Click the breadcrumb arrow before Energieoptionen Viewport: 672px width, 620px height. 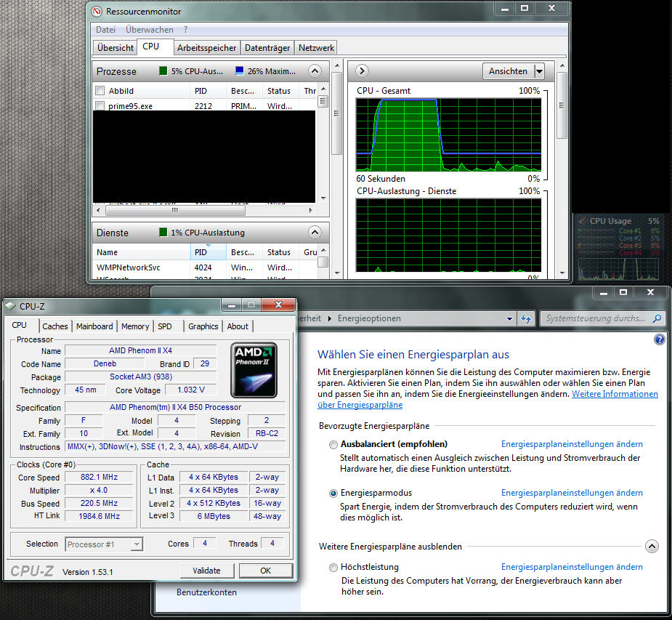(330, 318)
